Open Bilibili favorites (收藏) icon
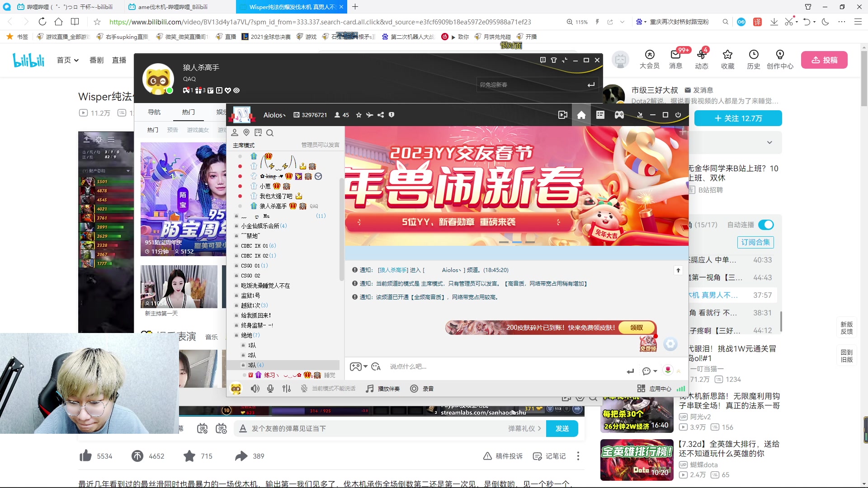 (x=727, y=59)
